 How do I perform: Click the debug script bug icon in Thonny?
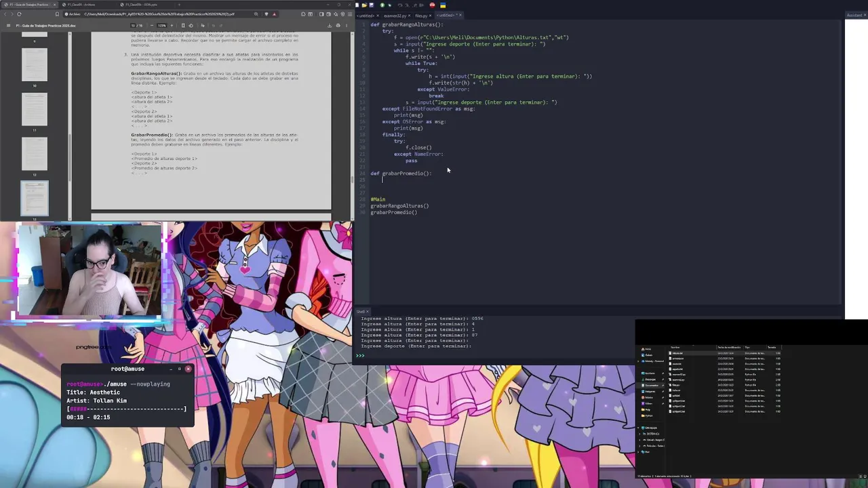pyautogui.click(x=390, y=5)
